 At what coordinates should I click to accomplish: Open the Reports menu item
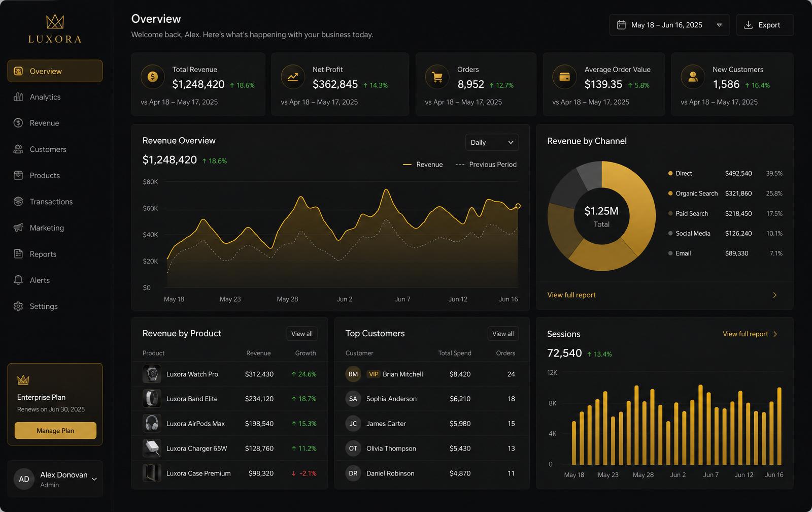pos(55,254)
